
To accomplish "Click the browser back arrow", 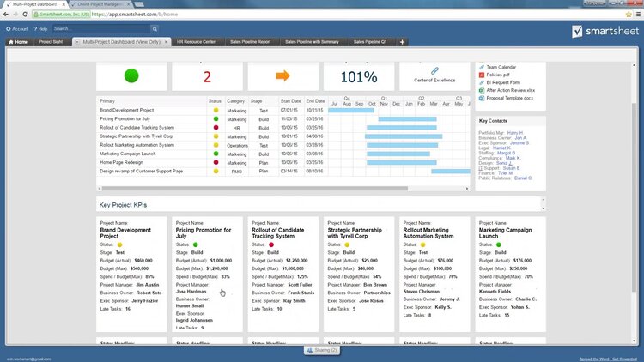I will point(6,15).
